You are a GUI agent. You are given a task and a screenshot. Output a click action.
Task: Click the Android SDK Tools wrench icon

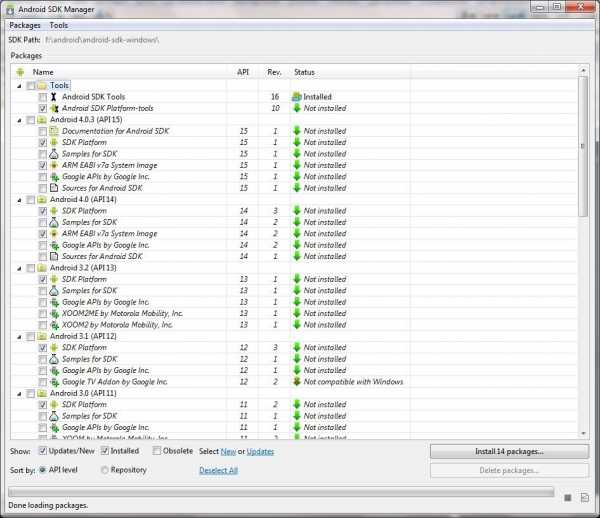click(54, 97)
